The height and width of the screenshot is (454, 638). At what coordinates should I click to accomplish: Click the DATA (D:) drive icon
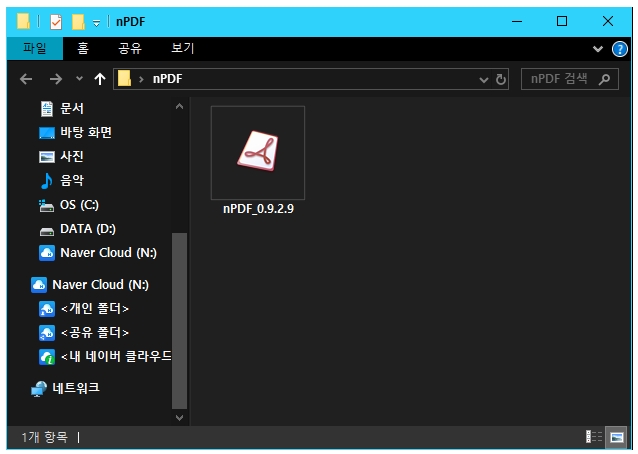tap(47, 231)
